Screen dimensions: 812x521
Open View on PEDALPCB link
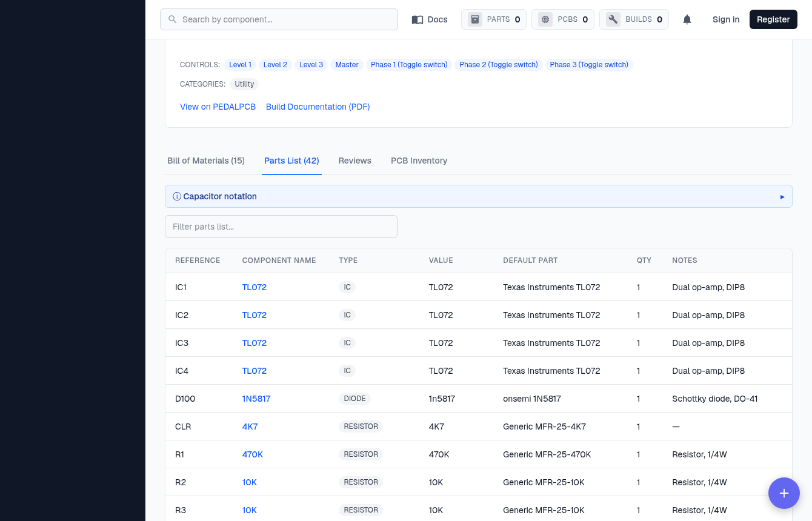[218, 107]
